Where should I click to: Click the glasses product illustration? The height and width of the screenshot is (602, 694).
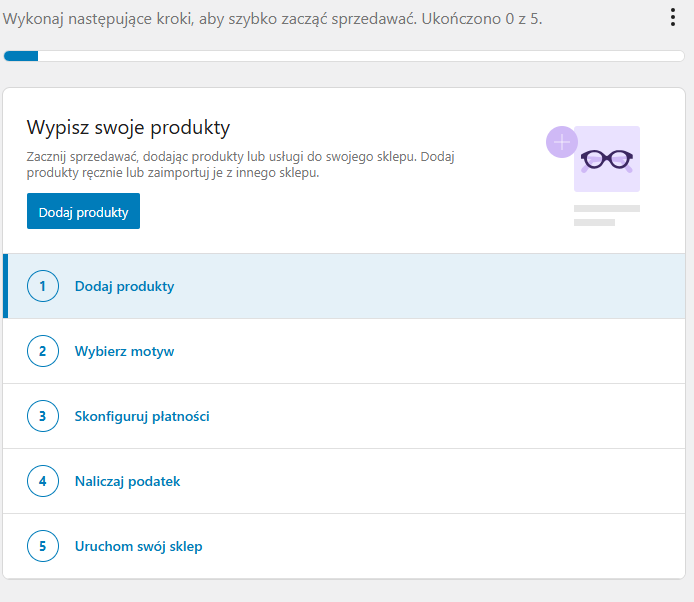607,159
